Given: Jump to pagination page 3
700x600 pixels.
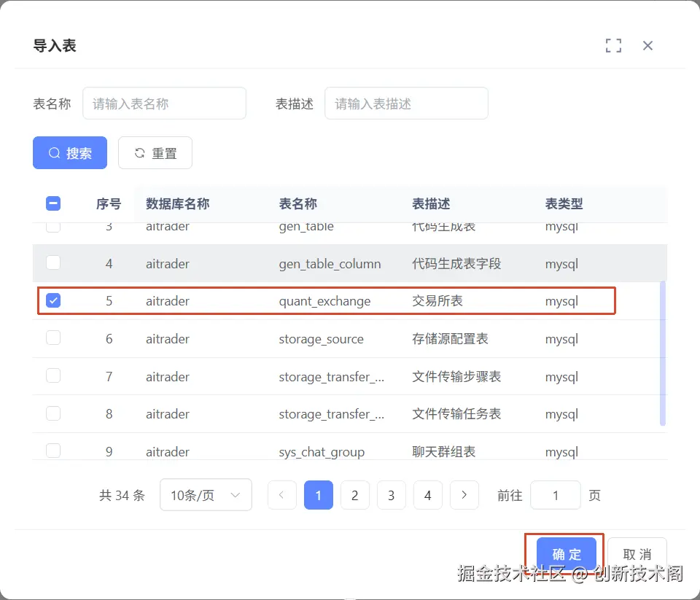Looking at the screenshot, I should pyautogui.click(x=392, y=495).
